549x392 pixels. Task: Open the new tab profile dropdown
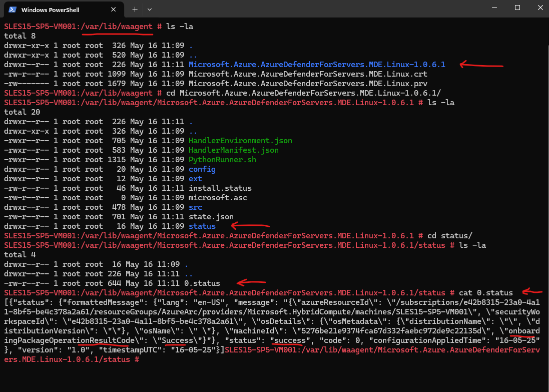tap(150, 10)
